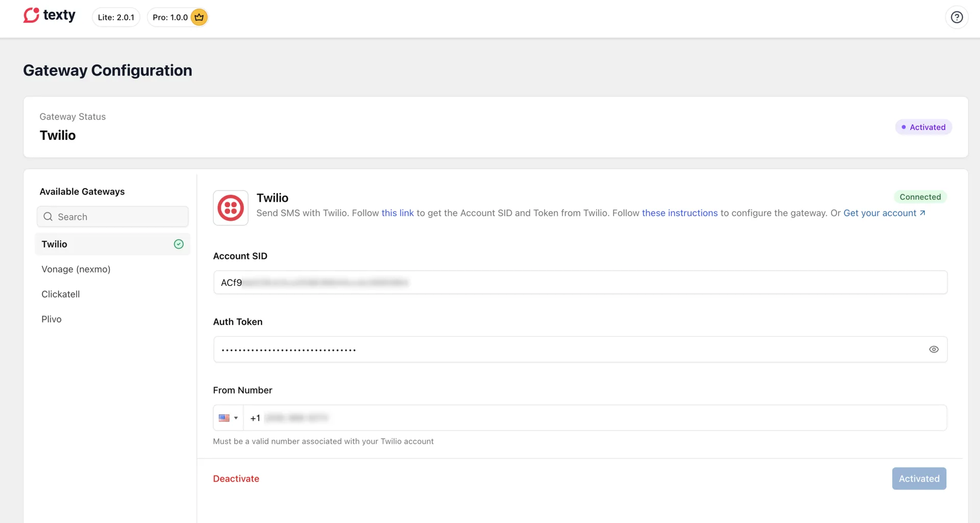Open the country code dropdown arrow

236,418
